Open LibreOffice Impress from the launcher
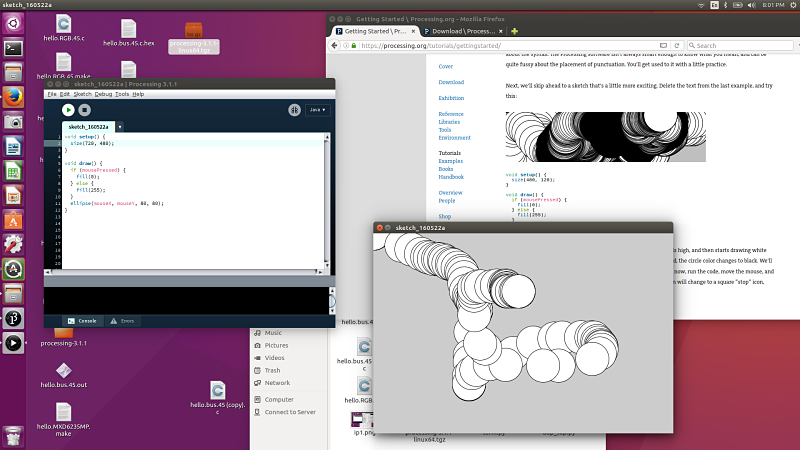The height and width of the screenshot is (450, 800). point(13,195)
